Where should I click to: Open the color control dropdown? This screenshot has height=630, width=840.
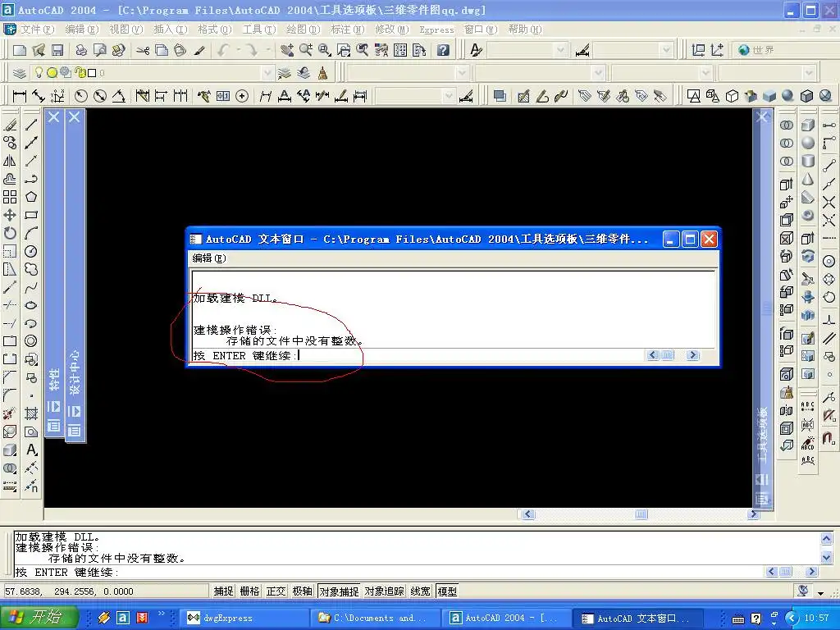463,73
